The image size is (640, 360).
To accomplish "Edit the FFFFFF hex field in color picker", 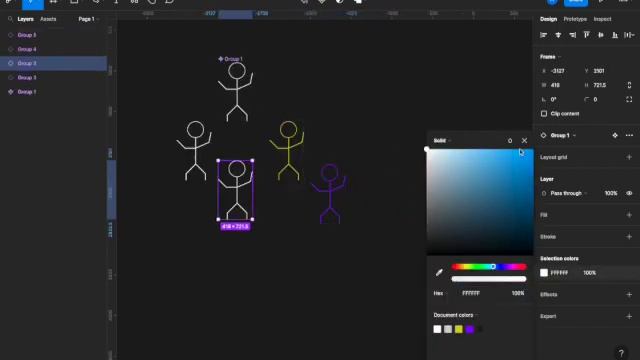I will pos(471,293).
